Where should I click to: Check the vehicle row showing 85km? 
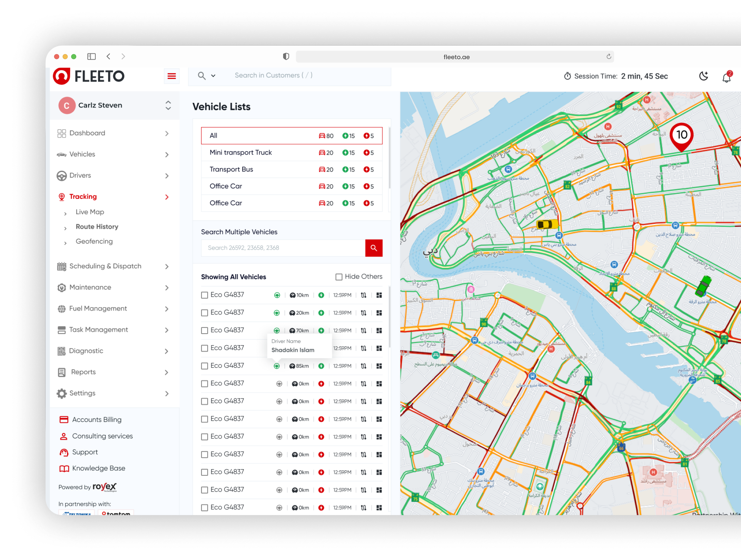coord(204,366)
